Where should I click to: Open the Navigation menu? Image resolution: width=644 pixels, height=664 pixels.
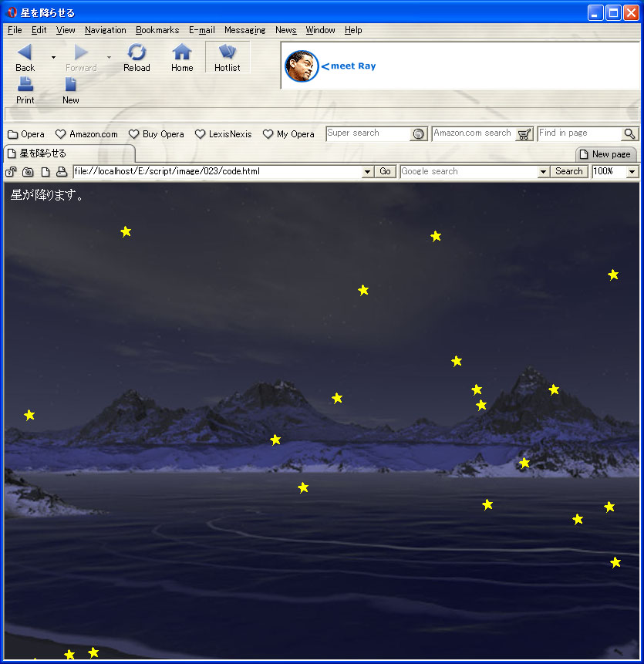(x=106, y=30)
